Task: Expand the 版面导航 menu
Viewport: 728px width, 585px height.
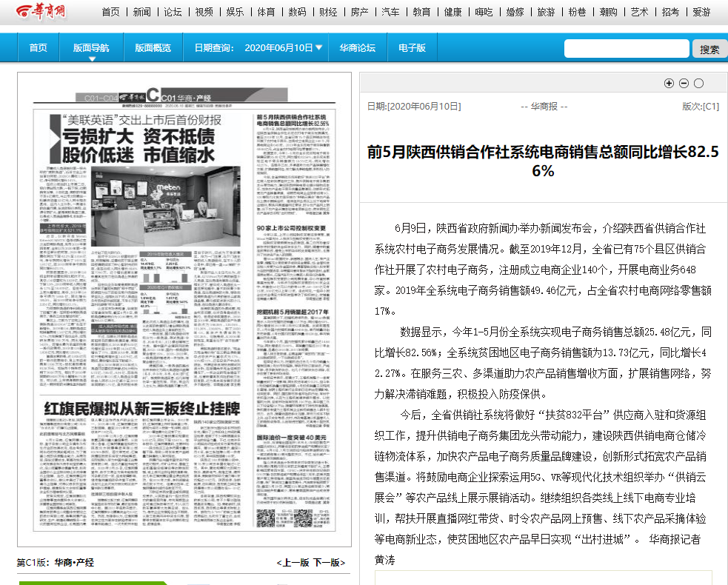Action: pos(91,48)
